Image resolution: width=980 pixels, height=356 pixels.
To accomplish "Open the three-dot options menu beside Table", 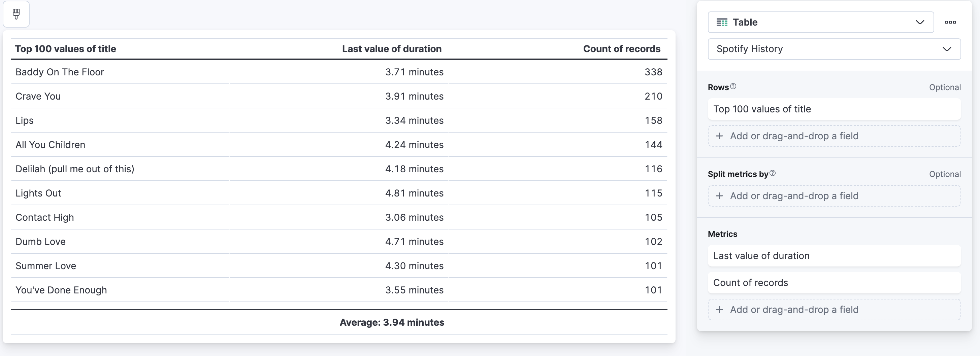I will point(950,22).
